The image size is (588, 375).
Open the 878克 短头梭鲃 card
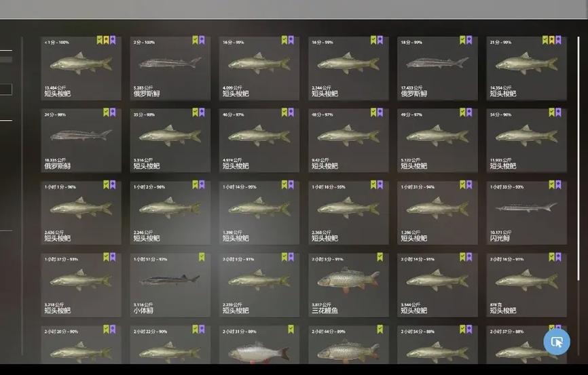pyautogui.click(x=526, y=285)
